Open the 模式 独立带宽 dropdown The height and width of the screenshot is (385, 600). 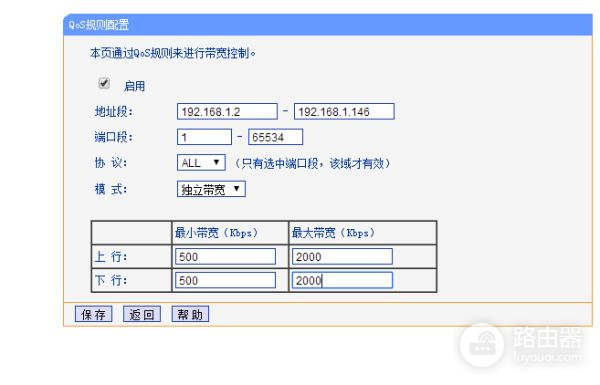[211, 189]
